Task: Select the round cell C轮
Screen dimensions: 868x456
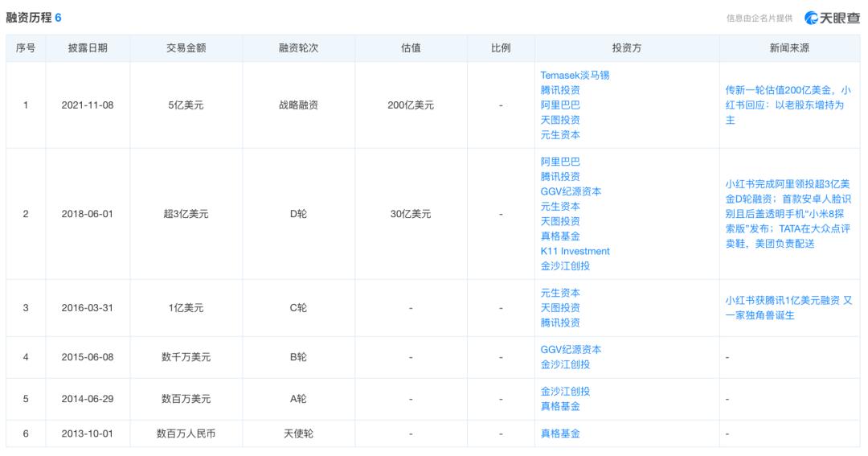Action: (298, 307)
